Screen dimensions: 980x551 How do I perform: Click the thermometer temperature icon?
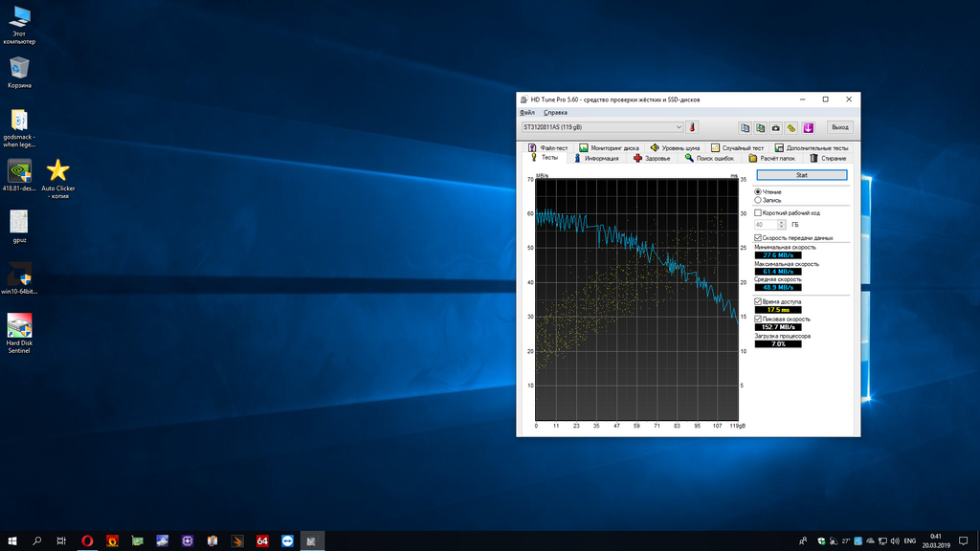tap(692, 127)
